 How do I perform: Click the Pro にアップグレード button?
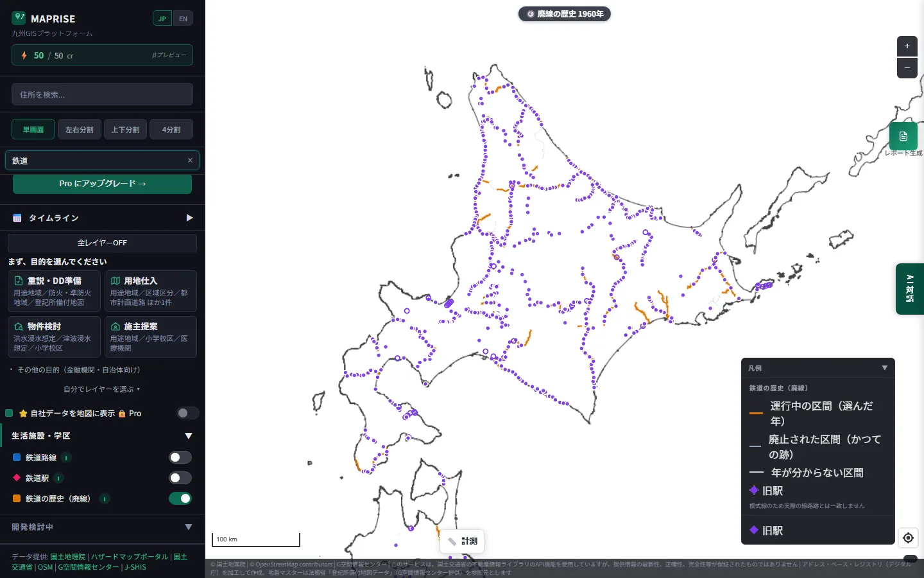103,184
